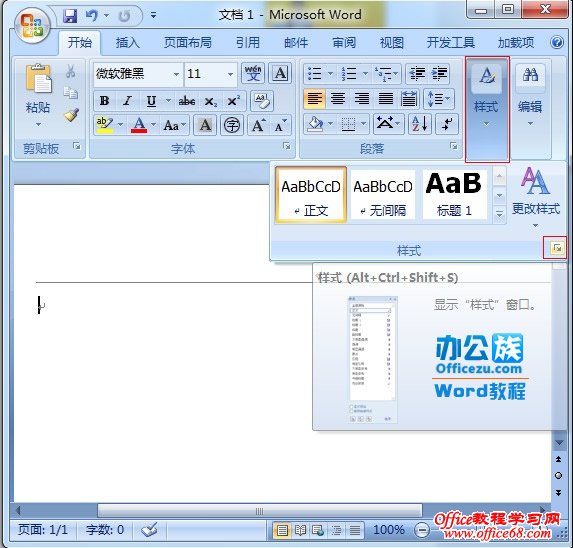Switch to the 插入 tab
573x548 pixels.
(128, 43)
